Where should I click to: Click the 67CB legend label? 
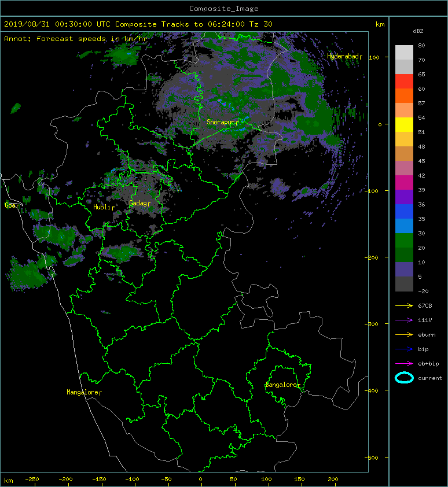tap(425, 305)
